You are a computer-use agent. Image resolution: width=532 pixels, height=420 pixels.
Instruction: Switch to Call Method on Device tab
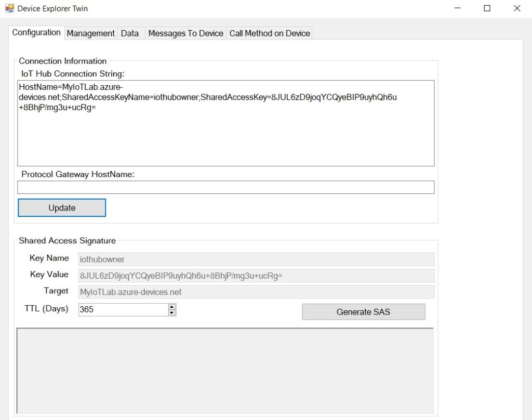coord(269,33)
